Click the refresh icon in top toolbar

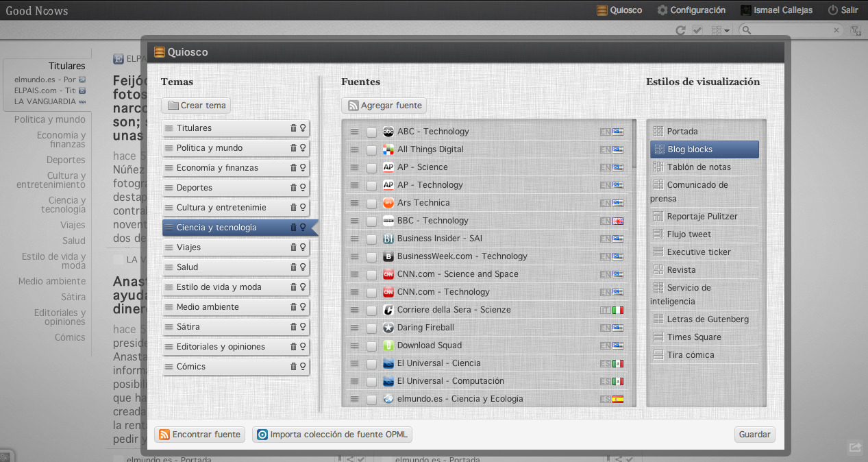click(680, 30)
